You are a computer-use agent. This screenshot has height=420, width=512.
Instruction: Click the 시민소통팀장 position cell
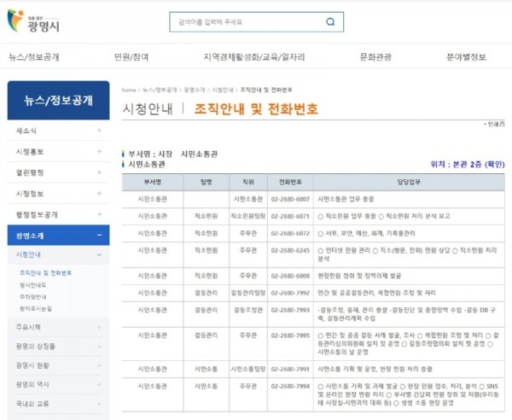248,370
